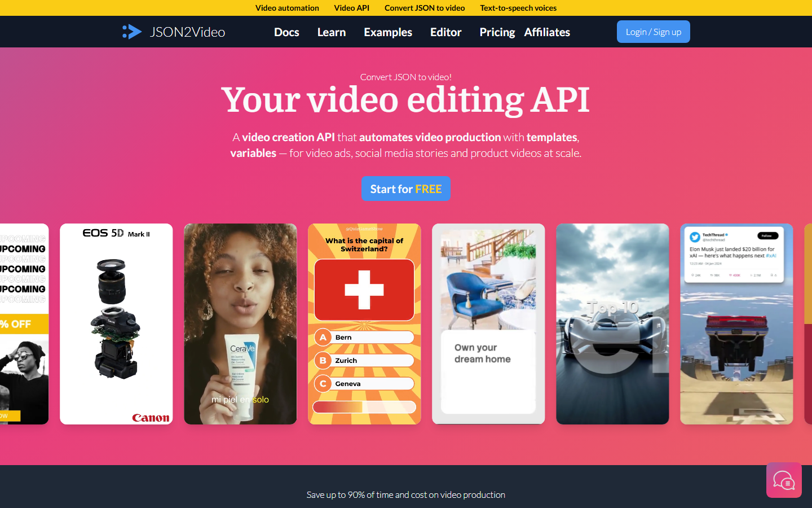Open the CeraVe product video example
Screen dimensions: 812x508
[x=240, y=324]
